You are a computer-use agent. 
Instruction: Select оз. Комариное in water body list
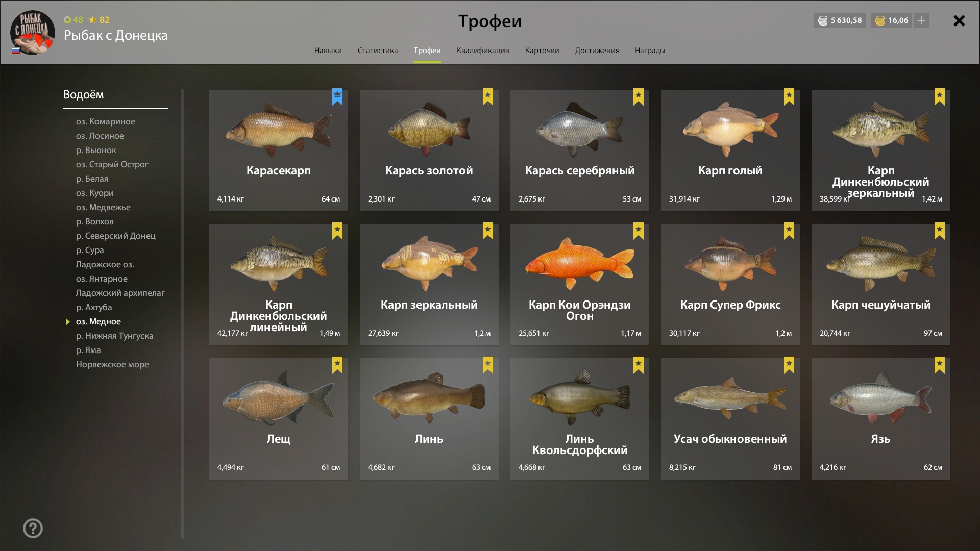click(106, 121)
